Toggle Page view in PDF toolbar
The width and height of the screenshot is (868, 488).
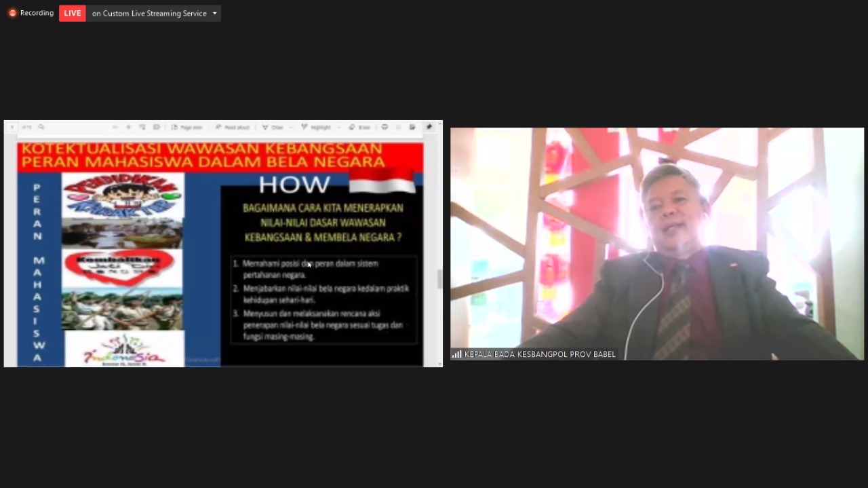(x=186, y=127)
